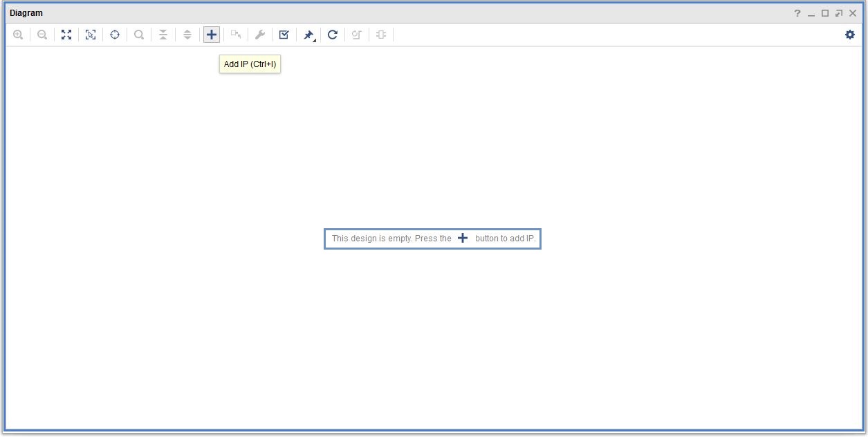Click the crosshair fit-selection icon

115,35
